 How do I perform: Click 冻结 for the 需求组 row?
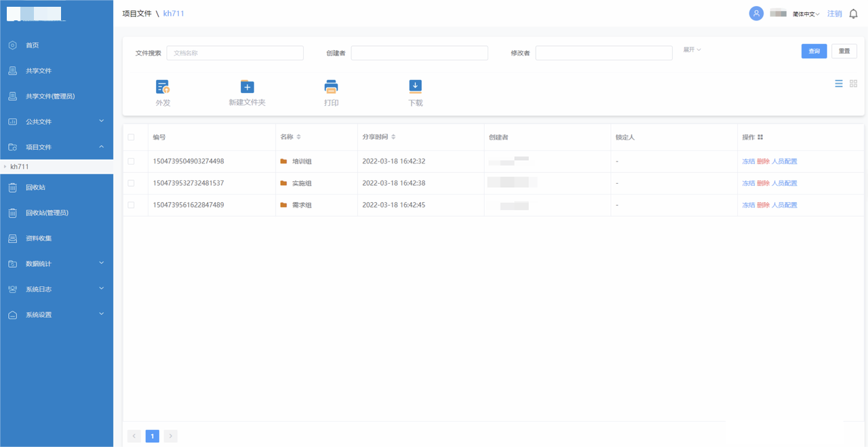point(748,205)
